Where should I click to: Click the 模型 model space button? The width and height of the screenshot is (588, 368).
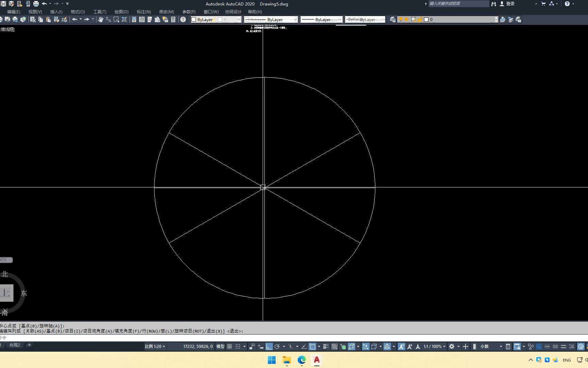220,347
